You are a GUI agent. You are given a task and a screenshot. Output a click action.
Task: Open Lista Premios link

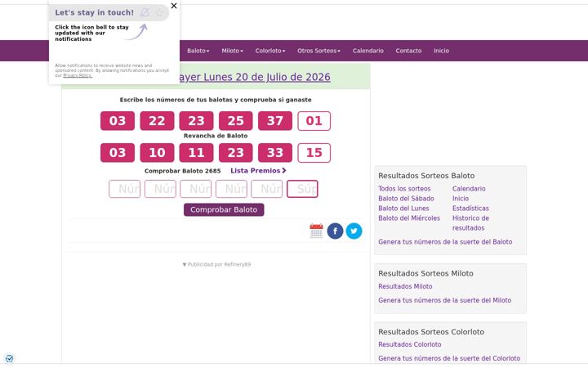pyautogui.click(x=258, y=170)
